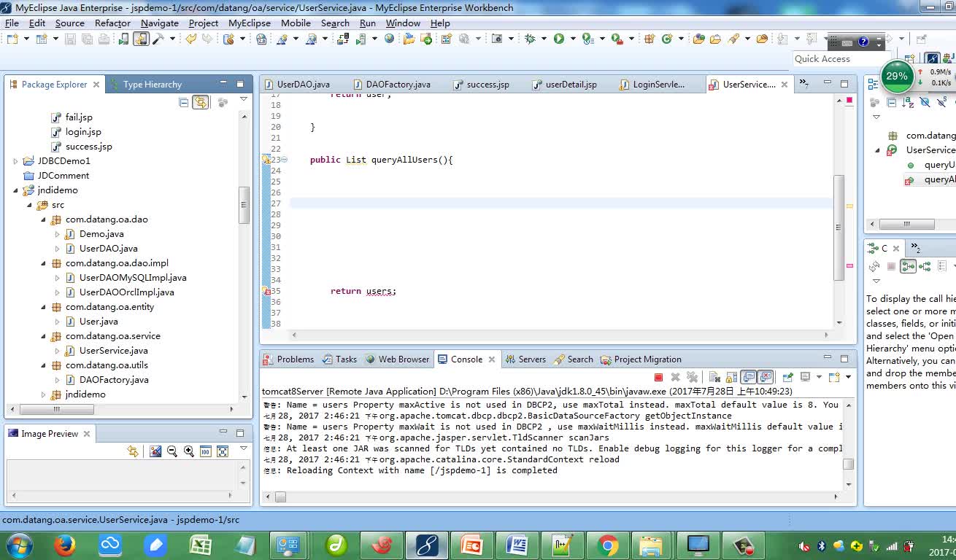
Task: Show hidden editor tabs list
Action: coord(803,84)
